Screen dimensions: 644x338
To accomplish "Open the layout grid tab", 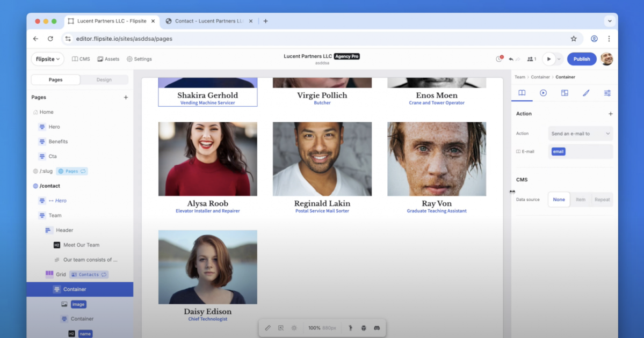I will [565, 93].
